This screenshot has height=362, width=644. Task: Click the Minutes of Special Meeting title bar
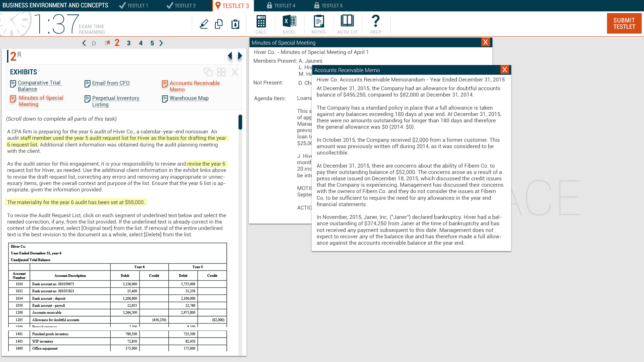(365, 43)
